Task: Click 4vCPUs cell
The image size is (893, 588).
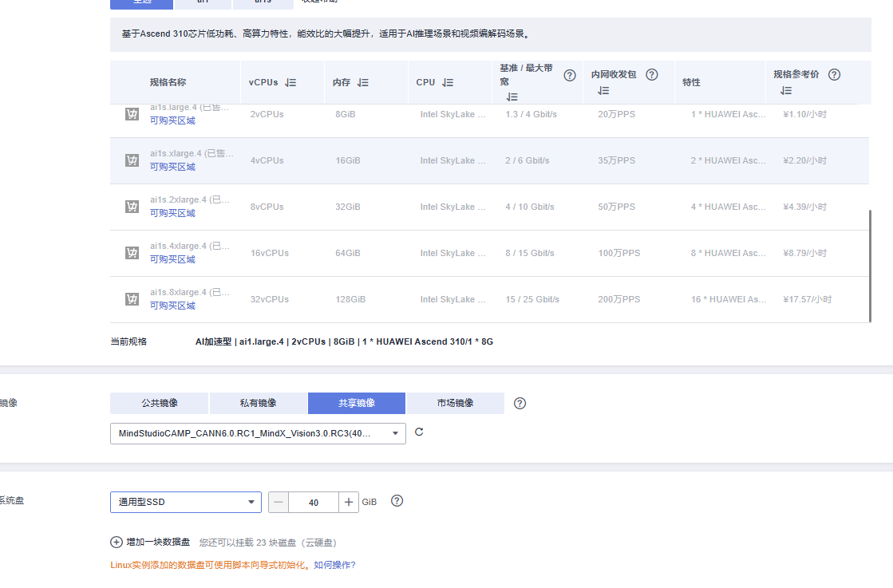Action: pyautogui.click(x=267, y=160)
